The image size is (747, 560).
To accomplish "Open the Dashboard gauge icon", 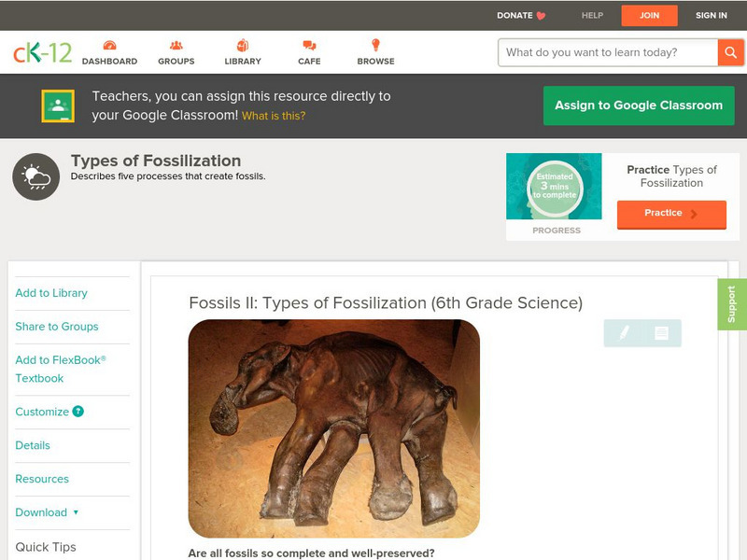I will pos(109,46).
